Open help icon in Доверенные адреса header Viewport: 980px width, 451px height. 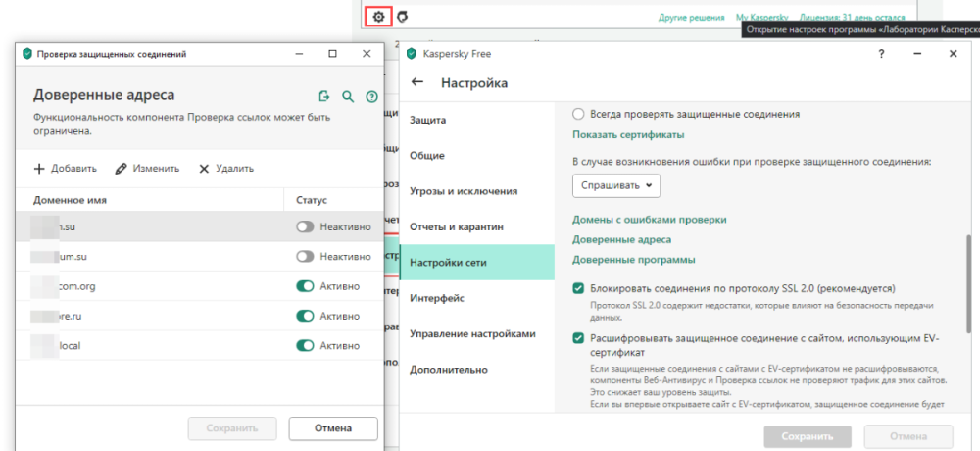(x=371, y=96)
